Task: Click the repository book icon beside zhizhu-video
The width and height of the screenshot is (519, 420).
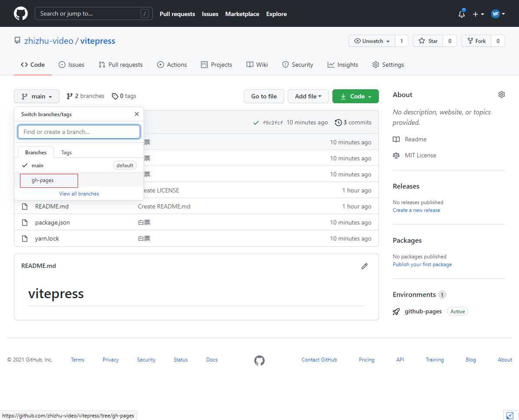Action: (17, 41)
